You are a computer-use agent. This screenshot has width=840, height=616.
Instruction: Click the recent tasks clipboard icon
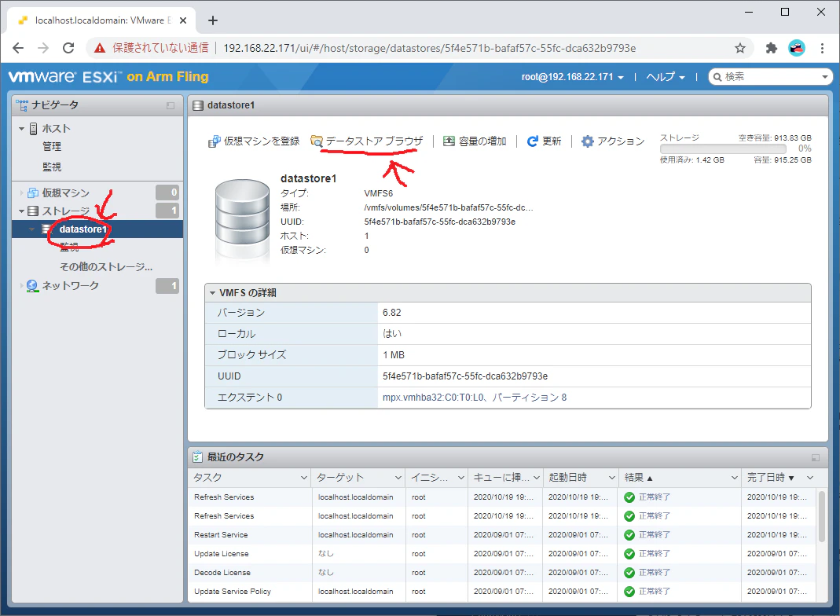pyautogui.click(x=198, y=457)
